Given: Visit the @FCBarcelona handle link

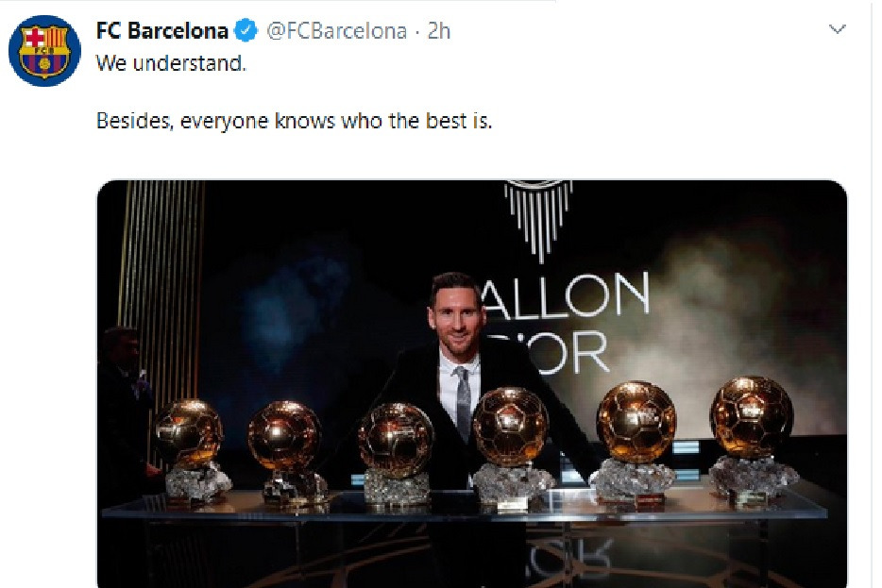Looking at the screenshot, I should 336,31.
